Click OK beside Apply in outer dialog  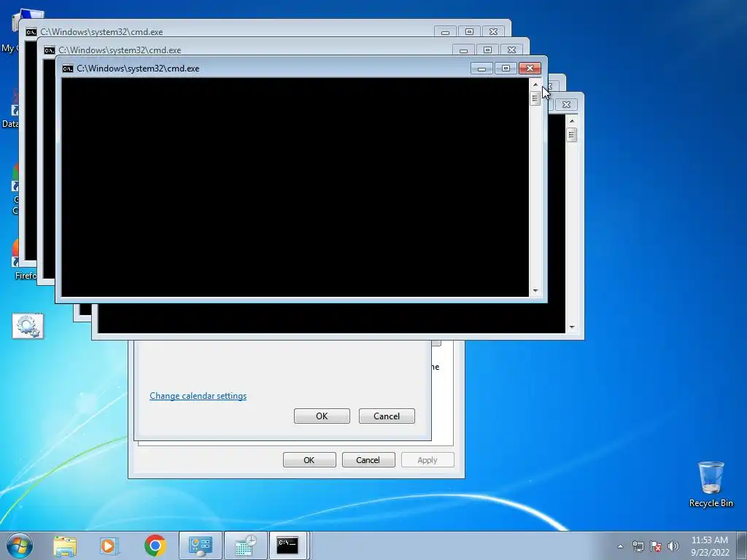(309, 460)
